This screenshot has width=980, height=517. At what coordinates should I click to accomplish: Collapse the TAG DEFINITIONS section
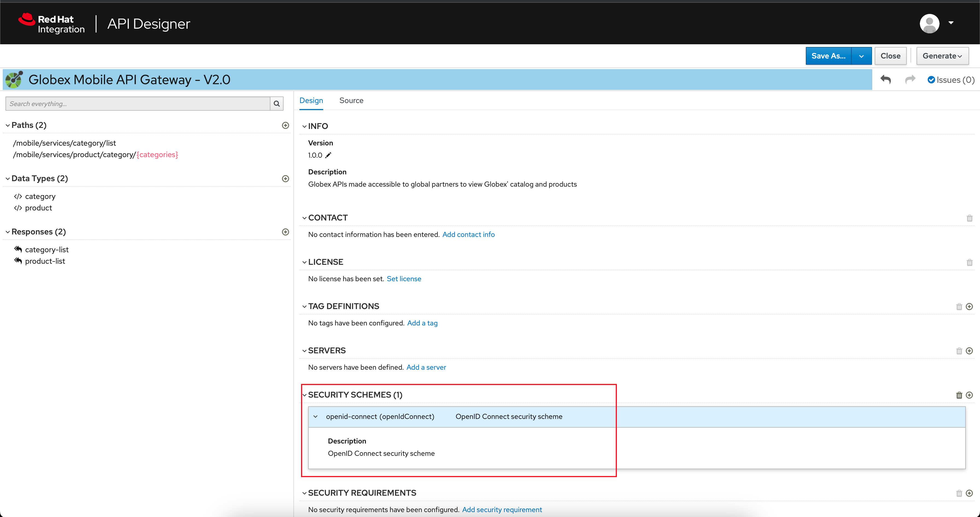coord(304,306)
